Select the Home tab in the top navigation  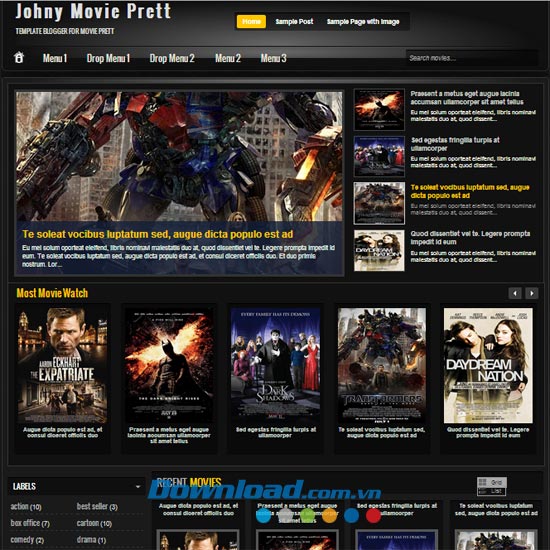tap(251, 21)
